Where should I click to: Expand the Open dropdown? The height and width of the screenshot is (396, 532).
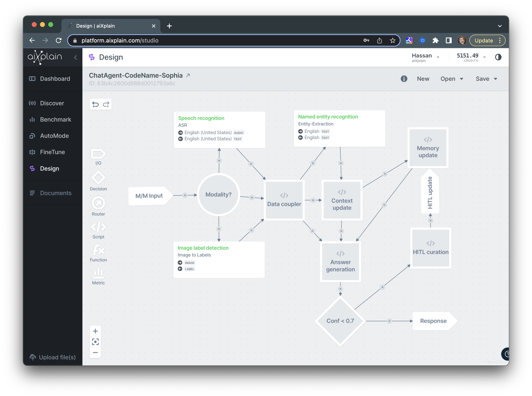(x=451, y=79)
